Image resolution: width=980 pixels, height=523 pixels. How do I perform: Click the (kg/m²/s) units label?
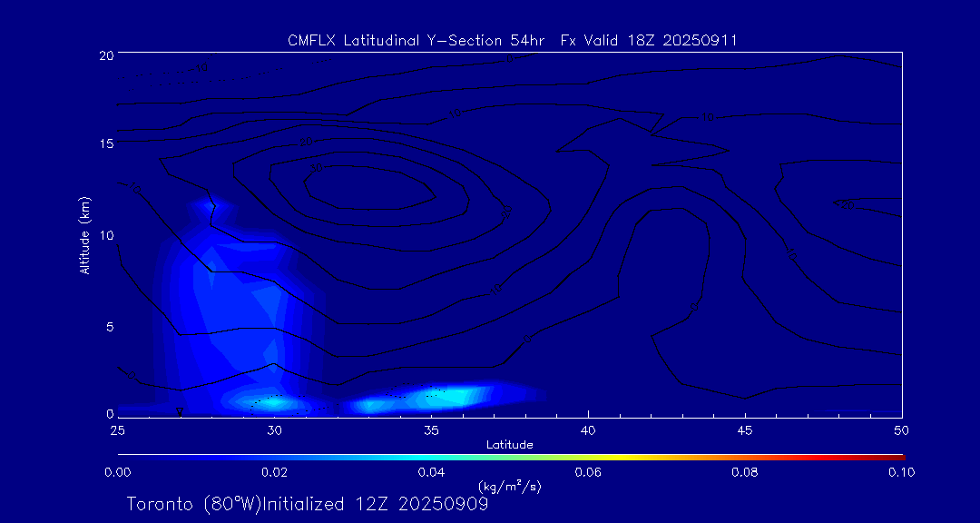coord(509,487)
